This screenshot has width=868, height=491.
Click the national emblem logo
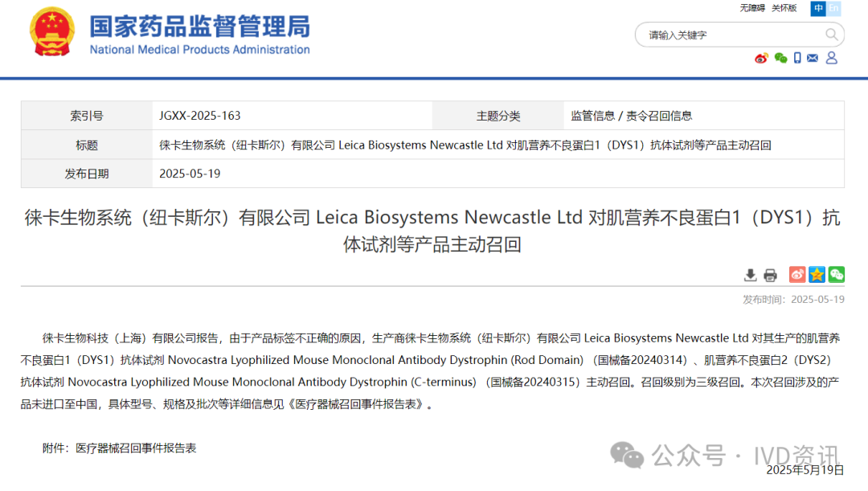click(x=52, y=32)
